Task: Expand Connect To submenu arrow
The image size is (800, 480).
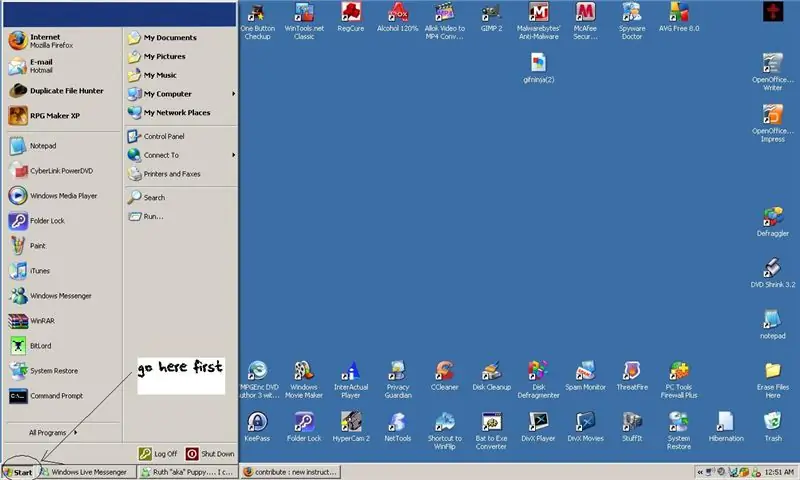Action: [x=233, y=155]
